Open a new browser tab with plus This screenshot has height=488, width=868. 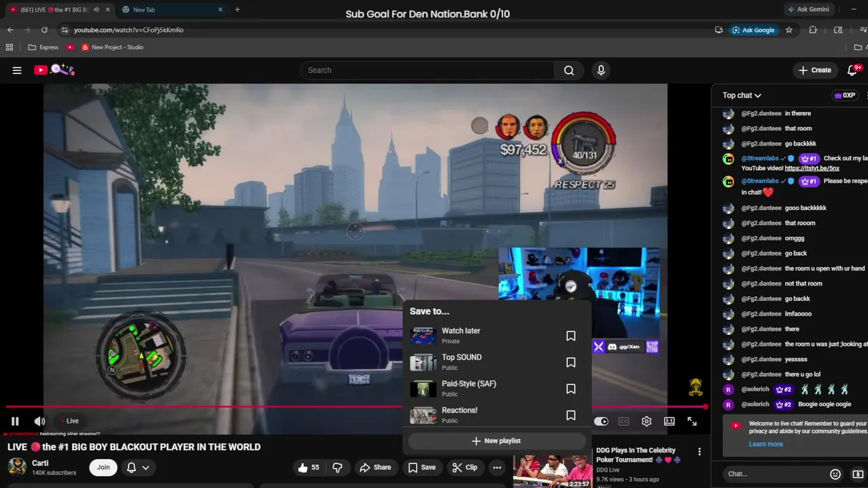[237, 9]
